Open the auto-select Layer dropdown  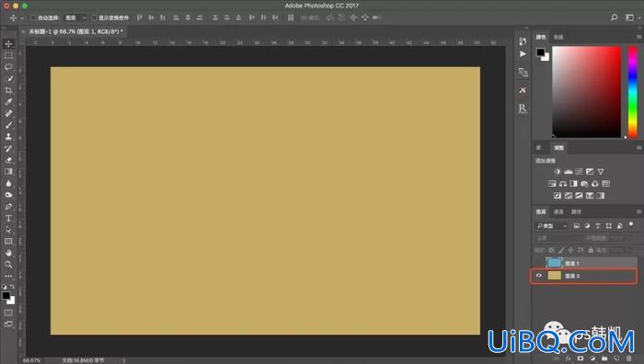(x=75, y=17)
